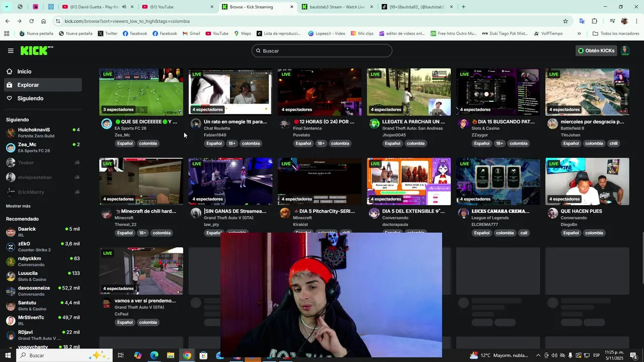Open Chrome in the Windows taskbar

(x=187, y=355)
